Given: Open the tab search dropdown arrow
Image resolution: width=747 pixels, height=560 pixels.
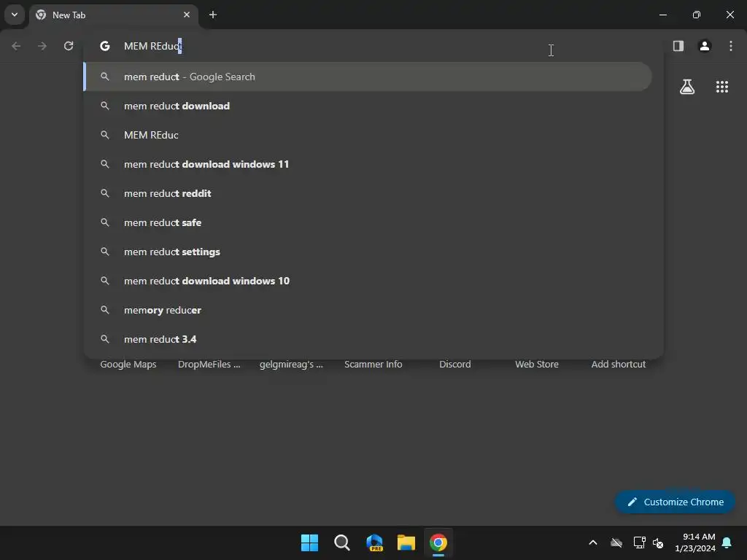Looking at the screenshot, I should (15, 15).
